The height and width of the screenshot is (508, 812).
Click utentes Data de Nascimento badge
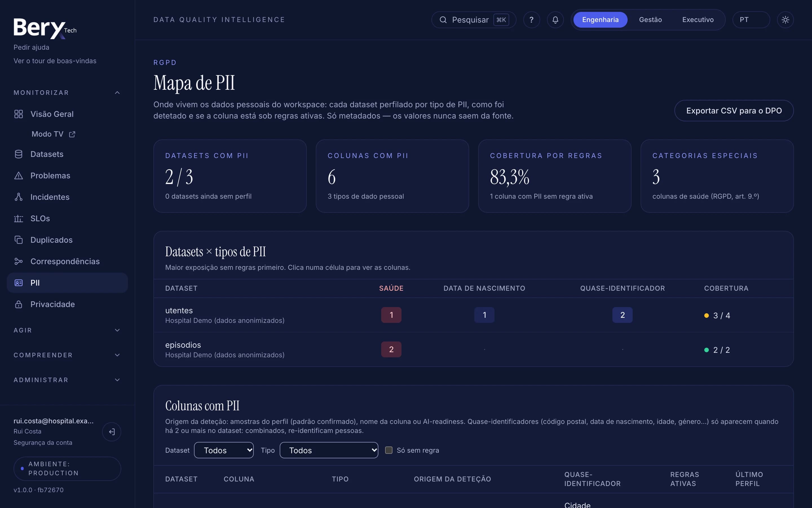(484, 315)
